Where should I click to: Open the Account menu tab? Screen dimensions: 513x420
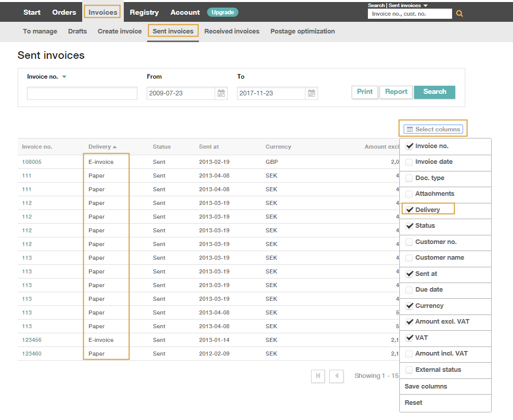(x=185, y=12)
